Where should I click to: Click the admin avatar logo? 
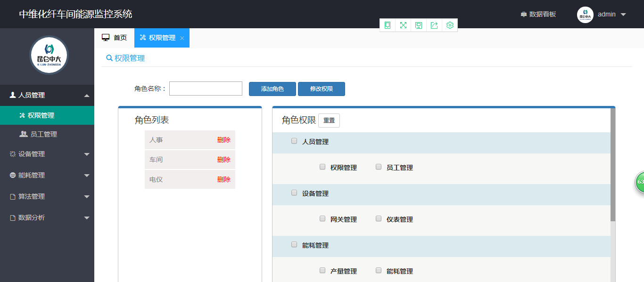[585, 15]
